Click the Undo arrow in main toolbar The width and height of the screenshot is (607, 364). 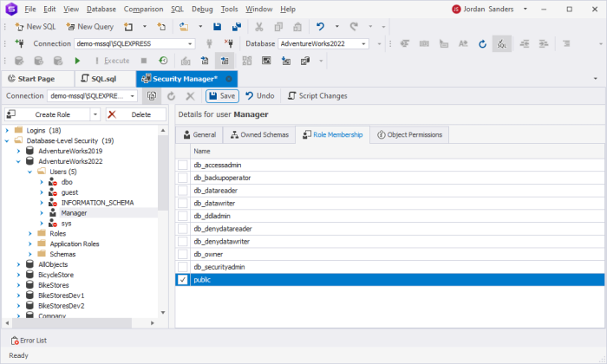coord(320,27)
